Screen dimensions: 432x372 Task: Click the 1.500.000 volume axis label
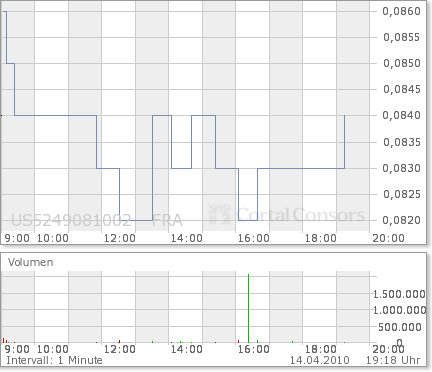399,294
